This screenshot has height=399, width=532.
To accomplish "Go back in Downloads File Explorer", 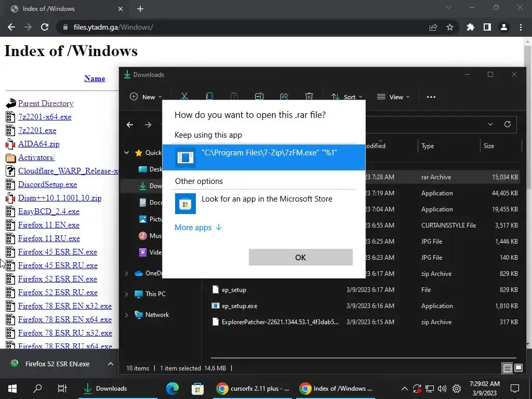I will (x=130, y=125).
